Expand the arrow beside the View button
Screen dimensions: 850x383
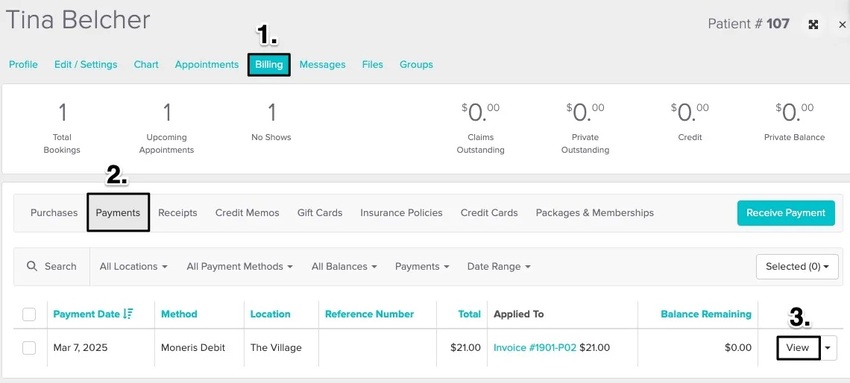[x=828, y=348]
